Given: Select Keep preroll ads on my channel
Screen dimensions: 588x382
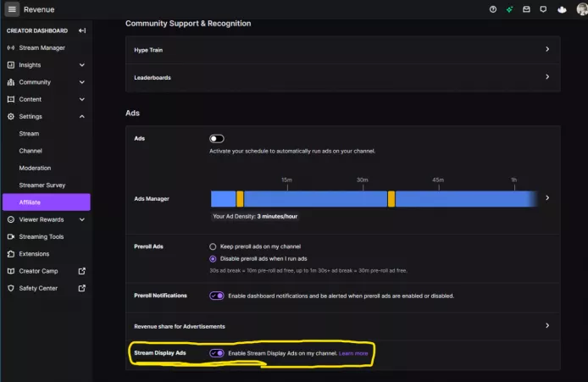Looking at the screenshot, I should 213,246.
